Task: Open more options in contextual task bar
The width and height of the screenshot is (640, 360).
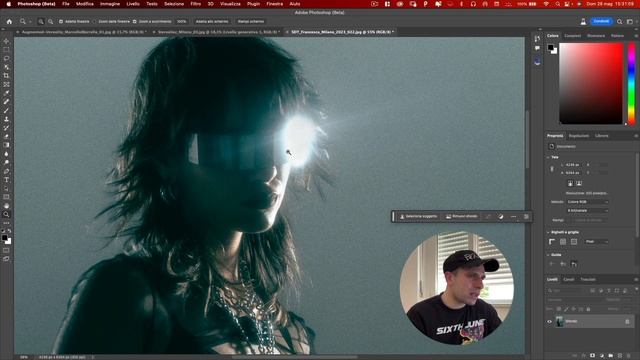Action: (x=513, y=217)
